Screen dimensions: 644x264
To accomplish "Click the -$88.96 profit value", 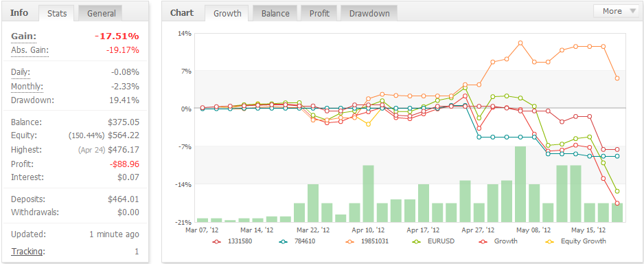I will 124,164.
